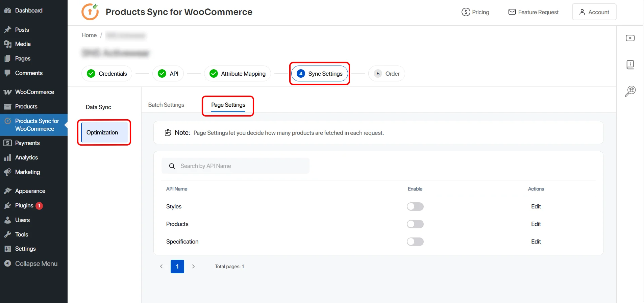Click the Home breadcrumb link
Image resolution: width=644 pixels, height=303 pixels.
point(89,35)
